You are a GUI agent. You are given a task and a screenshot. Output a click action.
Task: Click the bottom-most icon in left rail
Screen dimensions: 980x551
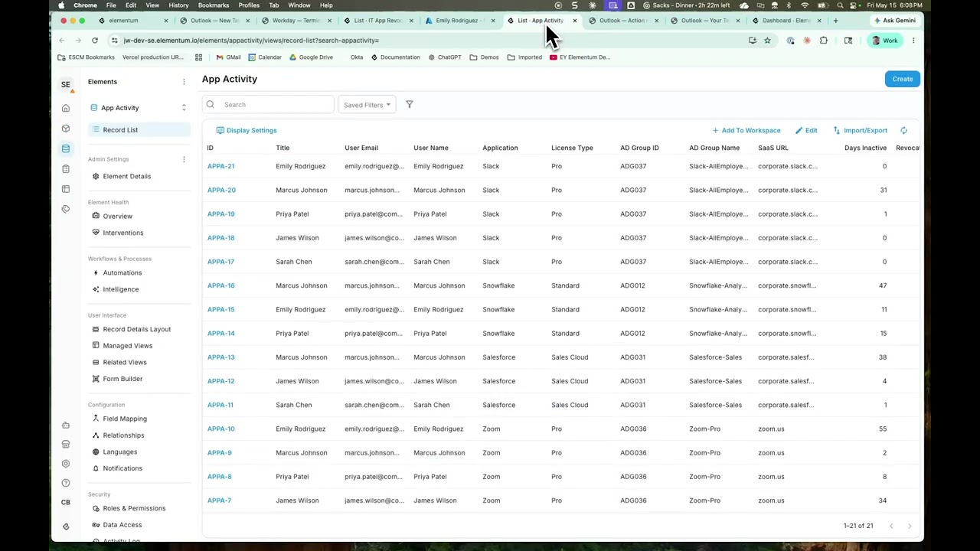click(66, 527)
